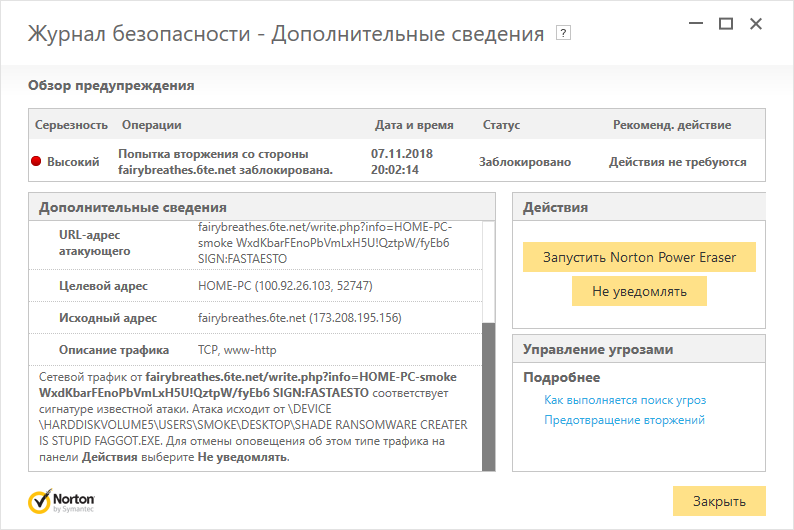This screenshot has height=530, width=794.
Task: Click the 'Дата и время' column header
Action: [x=413, y=125]
